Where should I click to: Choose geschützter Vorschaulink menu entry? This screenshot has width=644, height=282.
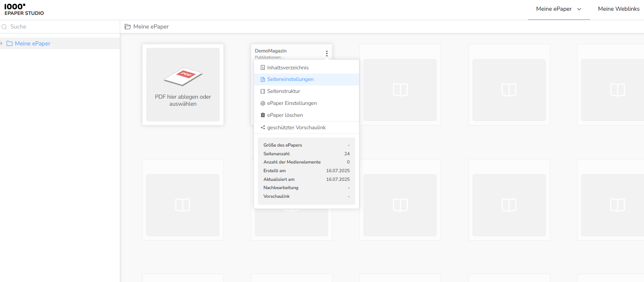click(x=307, y=128)
